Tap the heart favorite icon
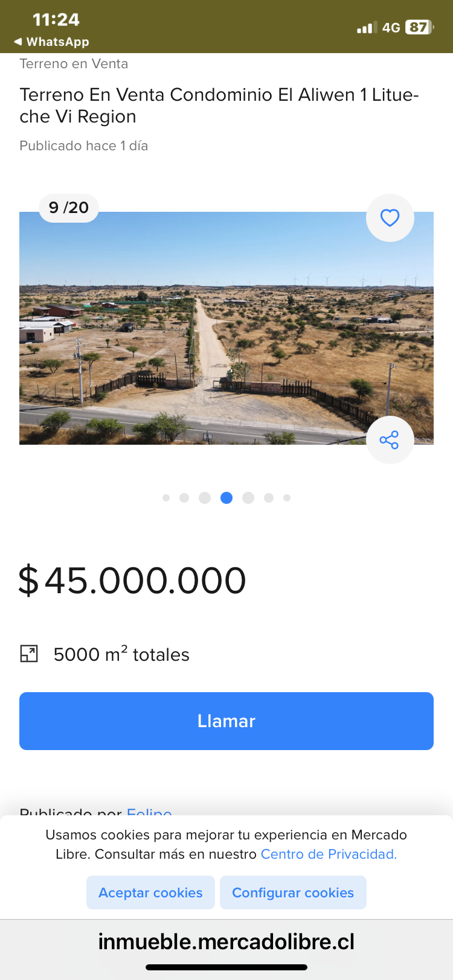The width and height of the screenshot is (453, 980). 390,218
